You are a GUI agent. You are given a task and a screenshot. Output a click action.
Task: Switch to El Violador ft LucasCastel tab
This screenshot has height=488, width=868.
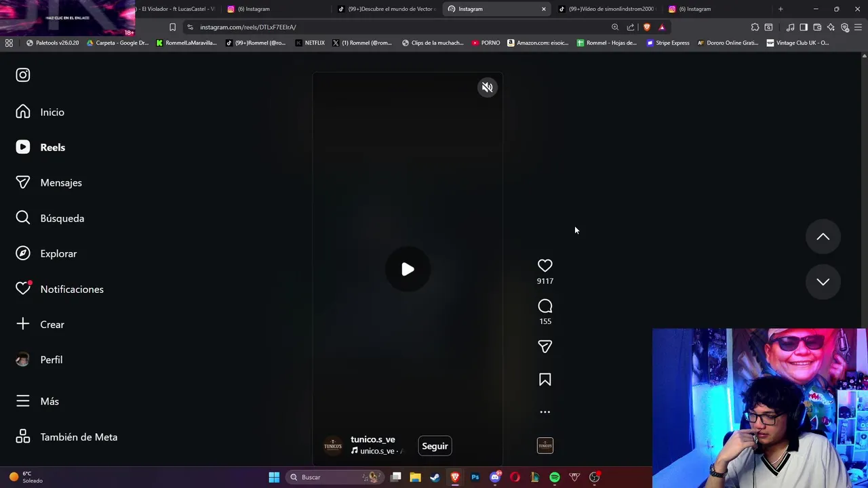coord(178,9)
